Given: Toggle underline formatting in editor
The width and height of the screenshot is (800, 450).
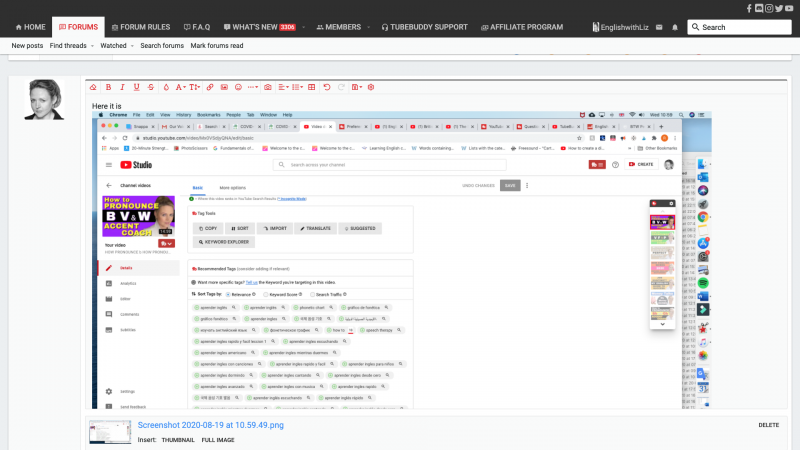Looking at the screenshot, I should point(137,88).
